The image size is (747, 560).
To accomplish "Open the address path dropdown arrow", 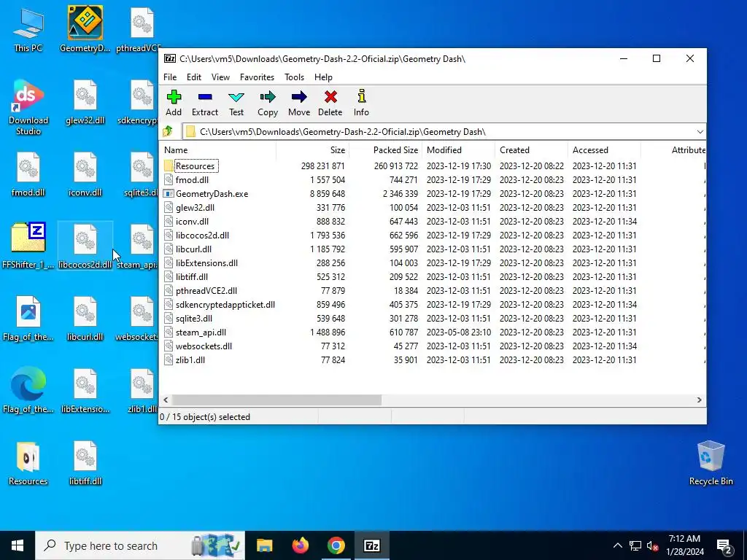I will coord(700,132).
